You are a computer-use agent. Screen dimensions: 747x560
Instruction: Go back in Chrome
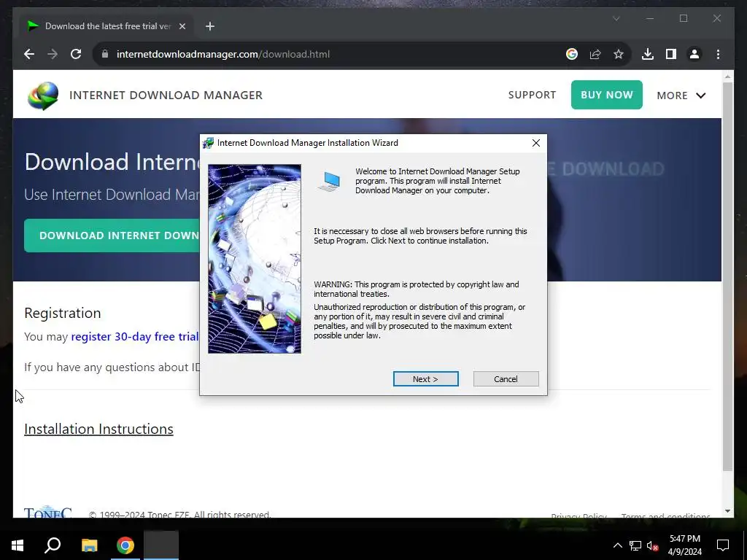(x=29, y=54)
